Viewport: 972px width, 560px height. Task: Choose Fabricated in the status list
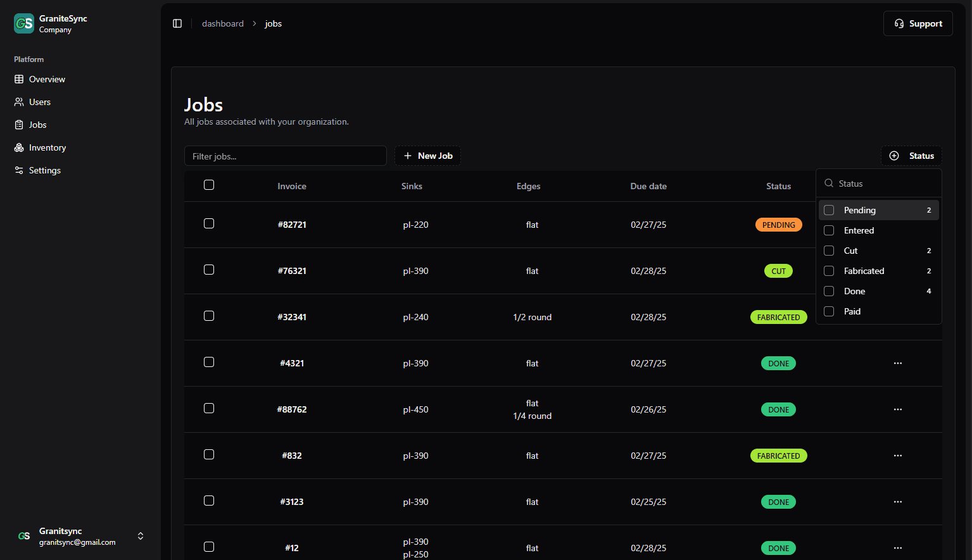[864, 271]
